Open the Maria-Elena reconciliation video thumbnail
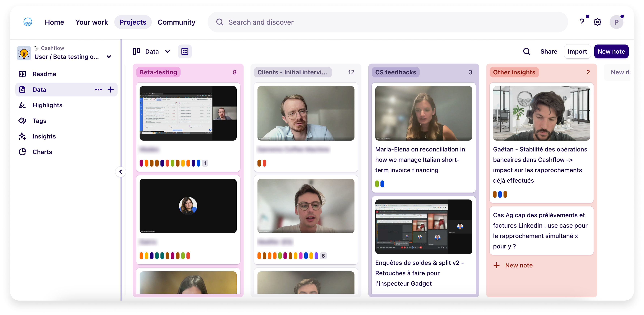 (423, 113)
